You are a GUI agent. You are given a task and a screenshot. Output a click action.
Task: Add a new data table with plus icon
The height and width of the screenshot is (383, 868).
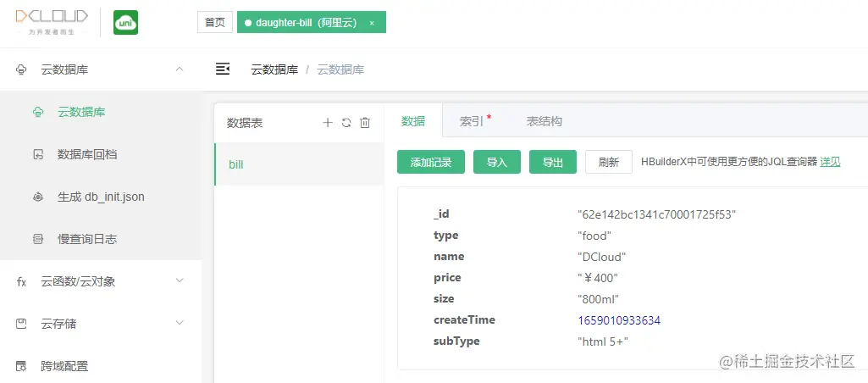[x=328, y=123]
